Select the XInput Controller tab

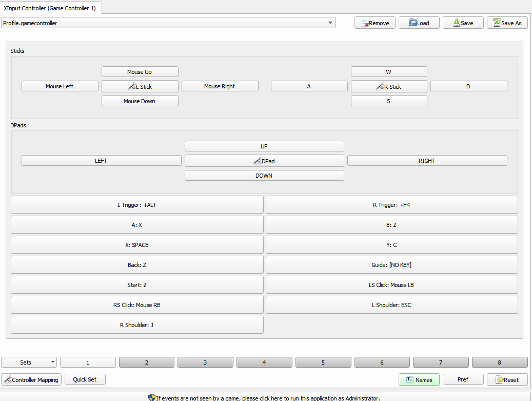pyautogui.click(x=50, y=8)
